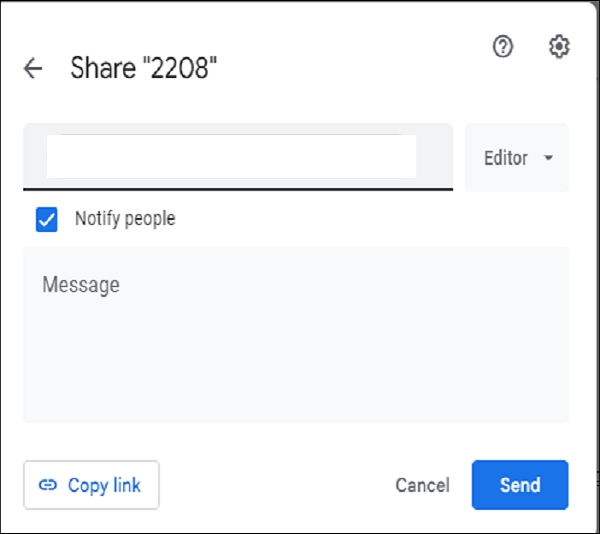Click the Copy link label text

[104, 485]
